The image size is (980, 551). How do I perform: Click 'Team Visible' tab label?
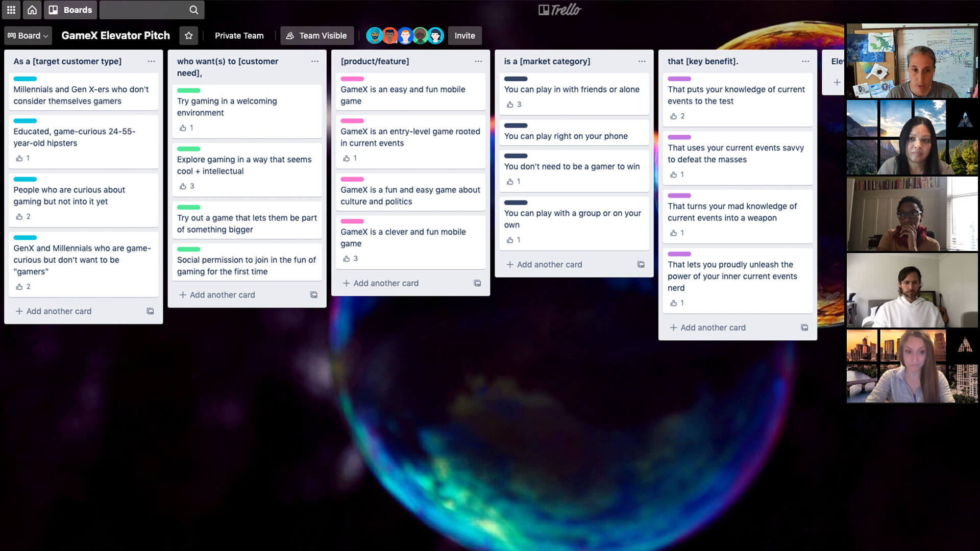316,35
